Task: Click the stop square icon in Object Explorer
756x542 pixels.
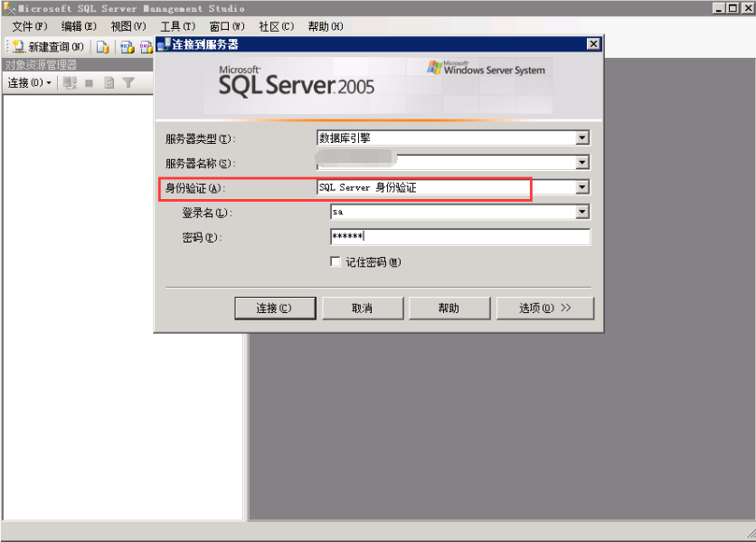Action: [x=90, y=83]
